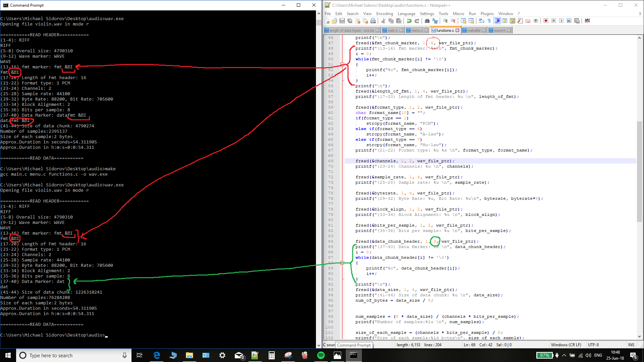
Task: Start macro recording with the red record icon
Action: (546, 21)
